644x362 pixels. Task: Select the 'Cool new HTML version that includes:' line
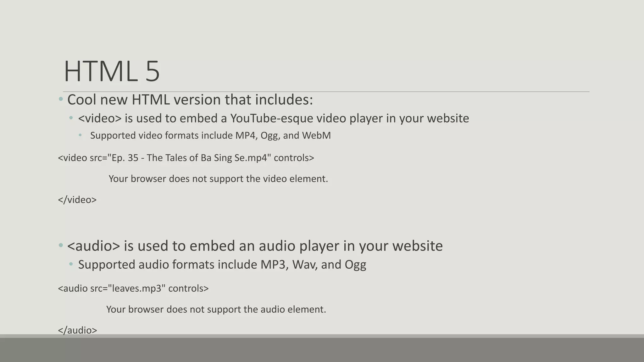point(190,100)
